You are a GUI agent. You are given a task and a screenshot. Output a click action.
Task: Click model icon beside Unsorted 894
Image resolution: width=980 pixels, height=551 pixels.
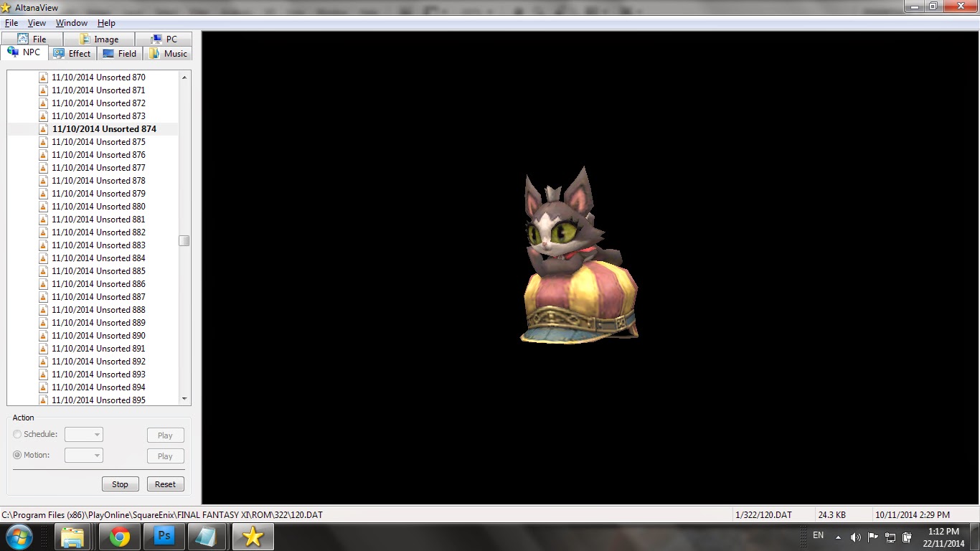tap(43, 387)
